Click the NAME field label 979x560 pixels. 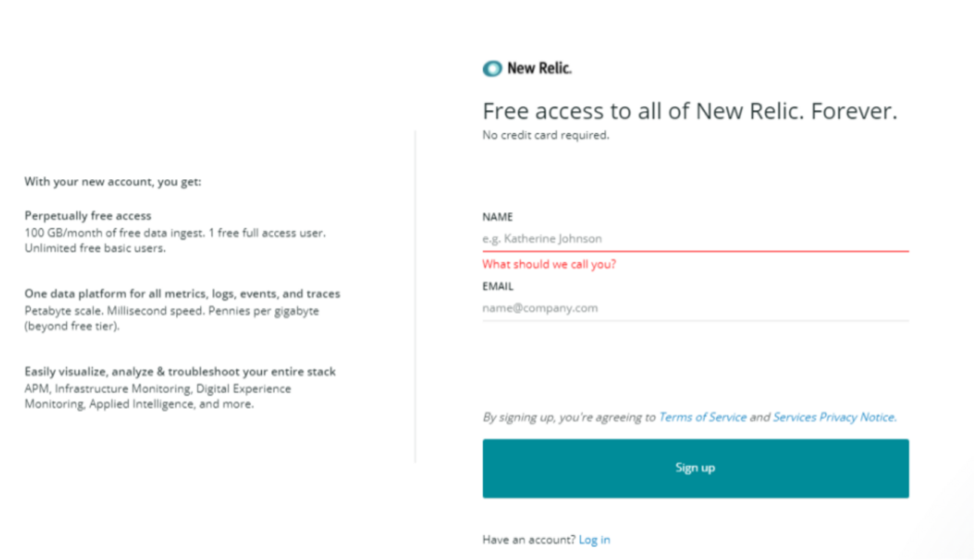coord(498,217)
